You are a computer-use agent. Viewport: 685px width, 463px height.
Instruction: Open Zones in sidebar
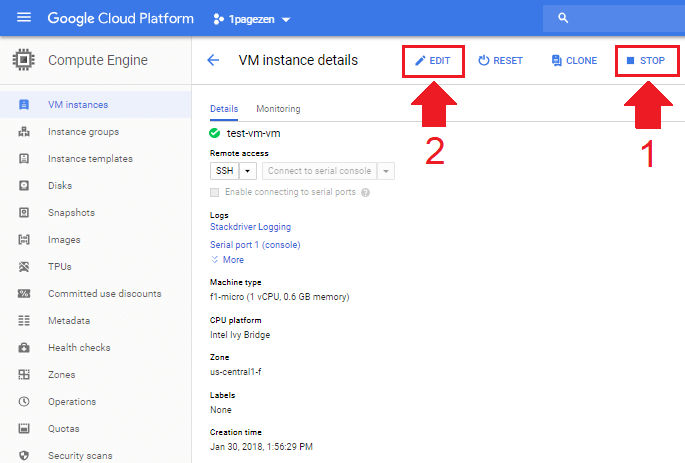point(95,374)
